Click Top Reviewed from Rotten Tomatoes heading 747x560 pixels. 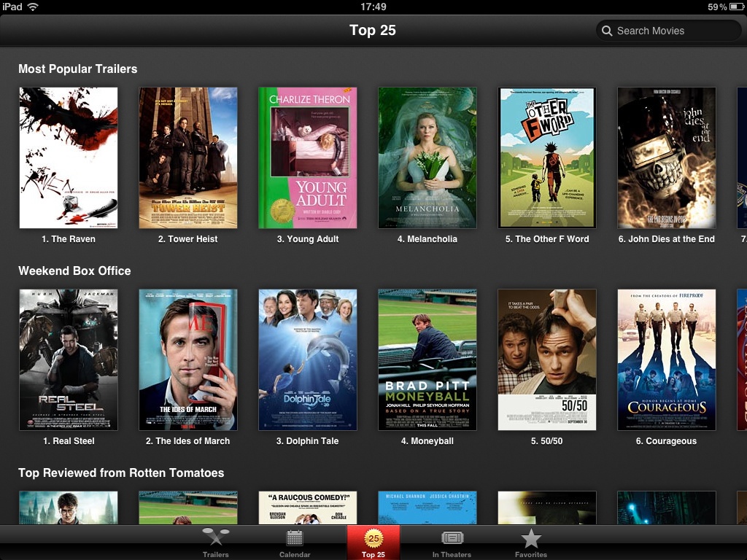click(121, 472)
